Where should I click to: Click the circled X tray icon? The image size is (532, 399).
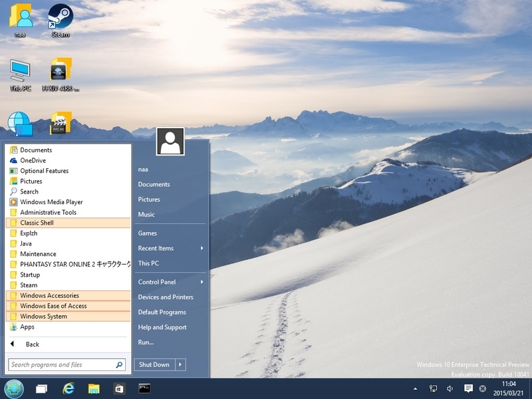[x=483, y=389]
